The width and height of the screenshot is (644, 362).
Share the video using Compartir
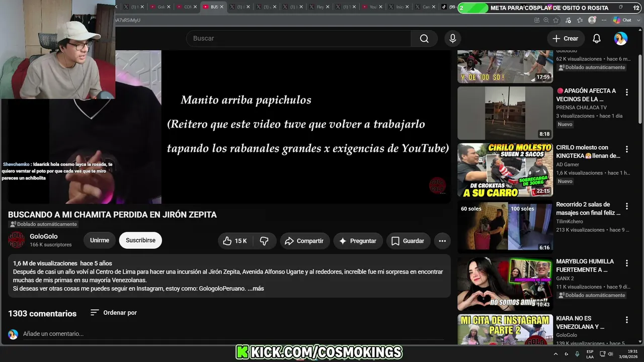pos(304,241)
